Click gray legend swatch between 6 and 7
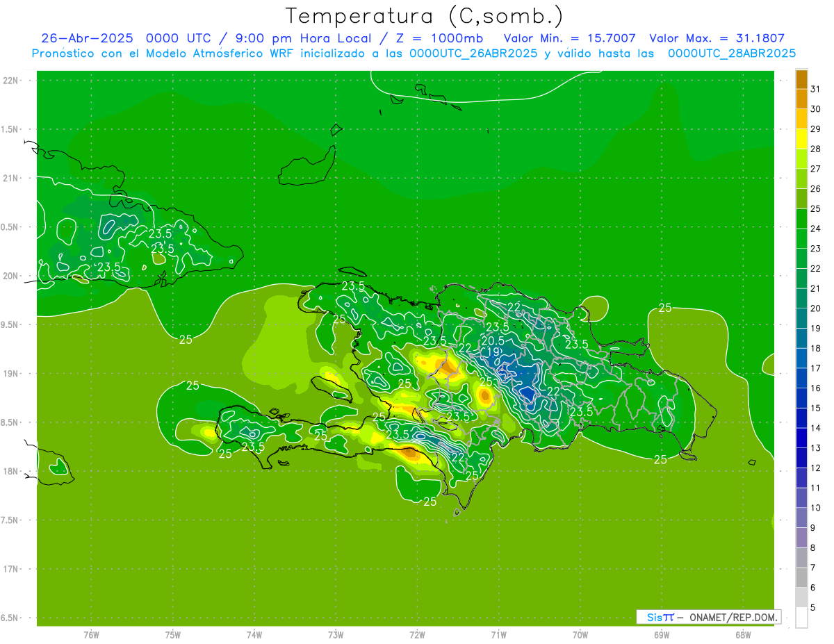Image resolution: width=834 pixels, height=644 pixels. [x=801, y=578]
